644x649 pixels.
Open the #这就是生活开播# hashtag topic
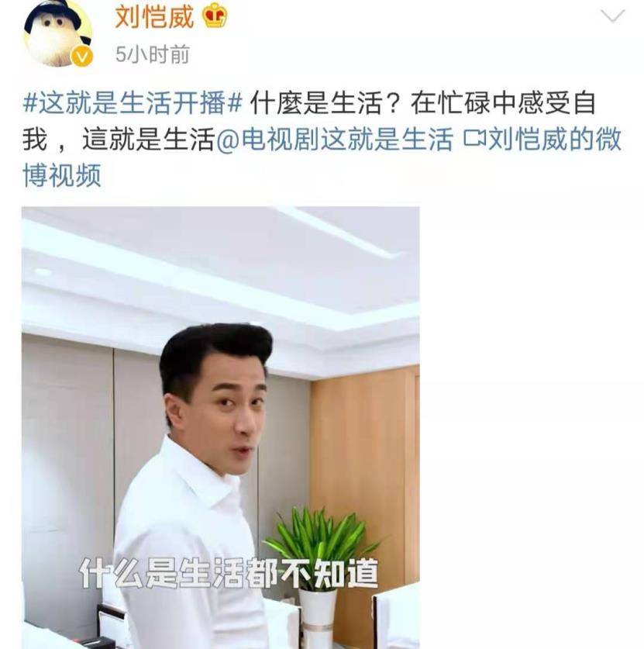(x=132, y=102)
